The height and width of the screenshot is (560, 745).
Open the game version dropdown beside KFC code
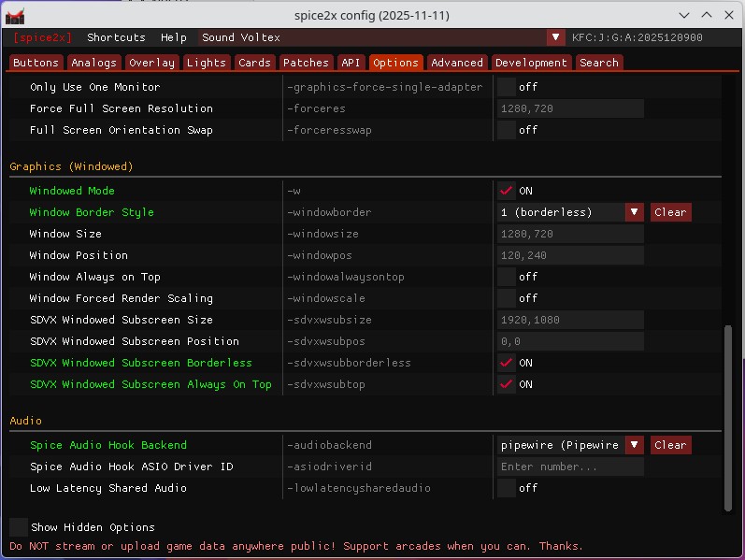pos(555,37)
